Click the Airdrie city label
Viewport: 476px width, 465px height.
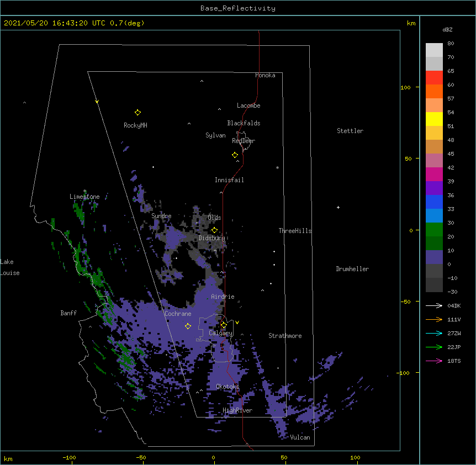tap(223, 297)
